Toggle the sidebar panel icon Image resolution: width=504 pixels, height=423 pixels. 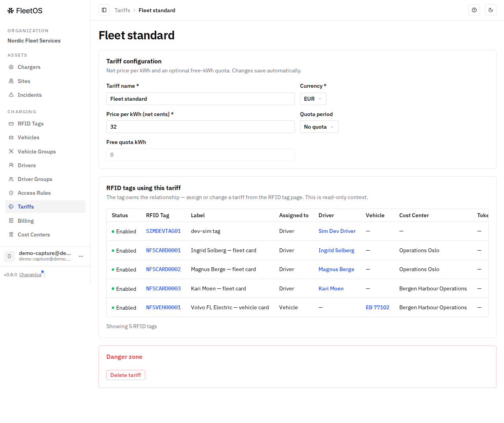click(x=104, y=10)
